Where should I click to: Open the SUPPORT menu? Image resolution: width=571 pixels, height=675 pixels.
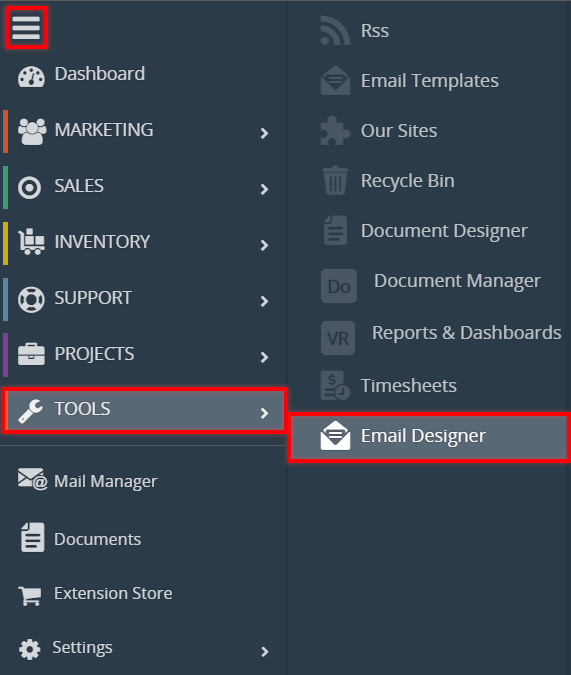93,297
